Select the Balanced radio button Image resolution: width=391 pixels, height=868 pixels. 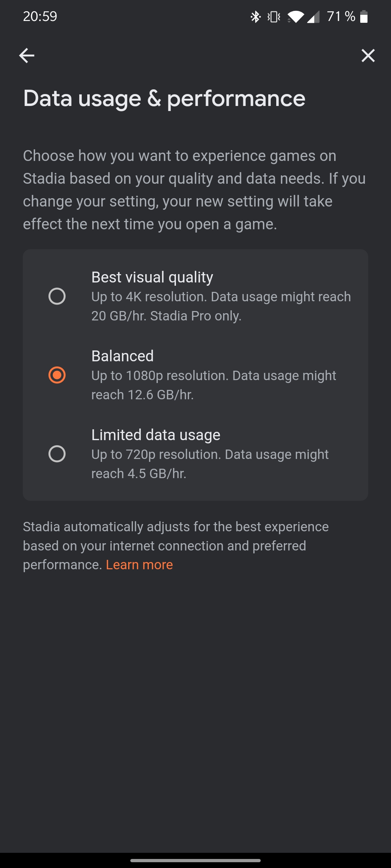57,375
